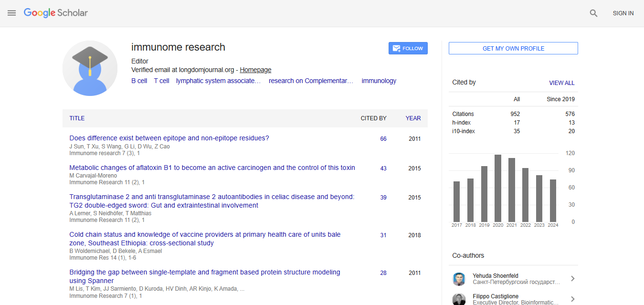Open the 66 citations count link
The height and width of the screenshot is (305, 644).
[x=383, y=139]
